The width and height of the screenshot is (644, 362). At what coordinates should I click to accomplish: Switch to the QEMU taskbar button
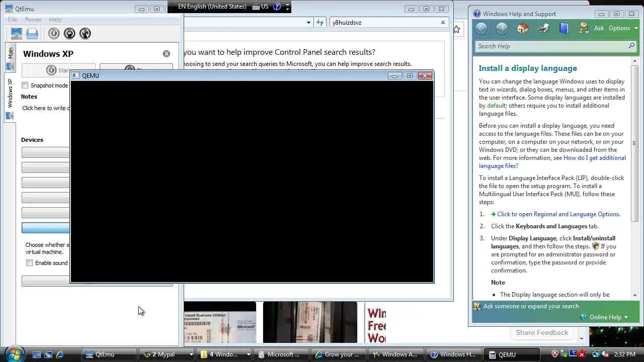click(511, 354)
